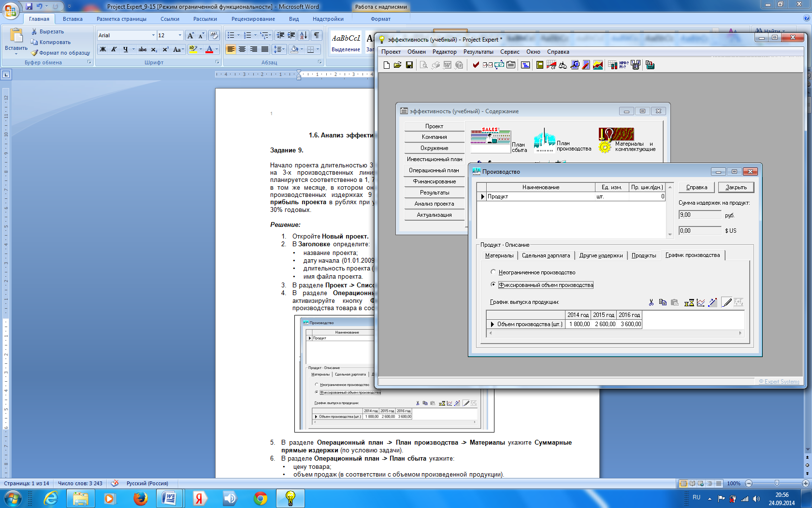Switch to Материалы tab in Производство

[499, 255]
